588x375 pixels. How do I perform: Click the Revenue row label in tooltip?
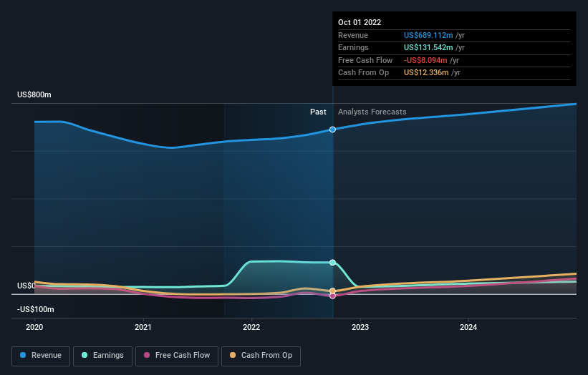click(353, 35)
